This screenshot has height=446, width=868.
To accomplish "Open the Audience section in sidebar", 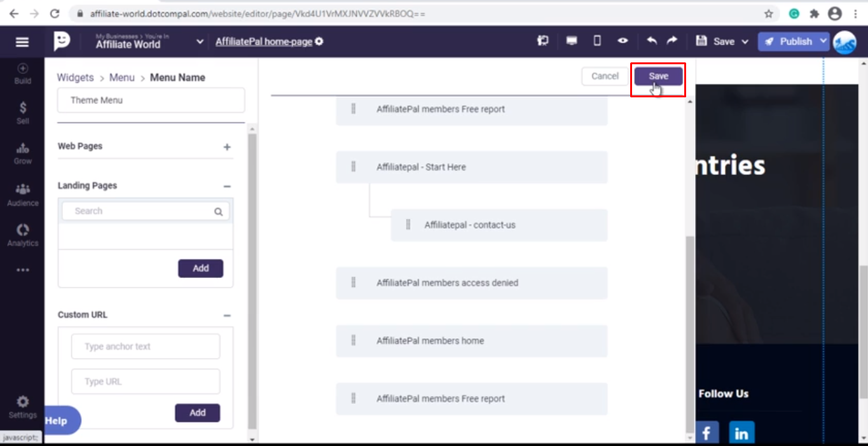I will [23, 195].
